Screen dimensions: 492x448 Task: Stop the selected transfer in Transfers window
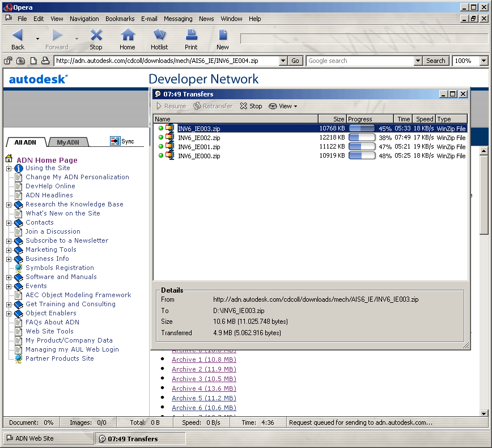coord(251,106)
